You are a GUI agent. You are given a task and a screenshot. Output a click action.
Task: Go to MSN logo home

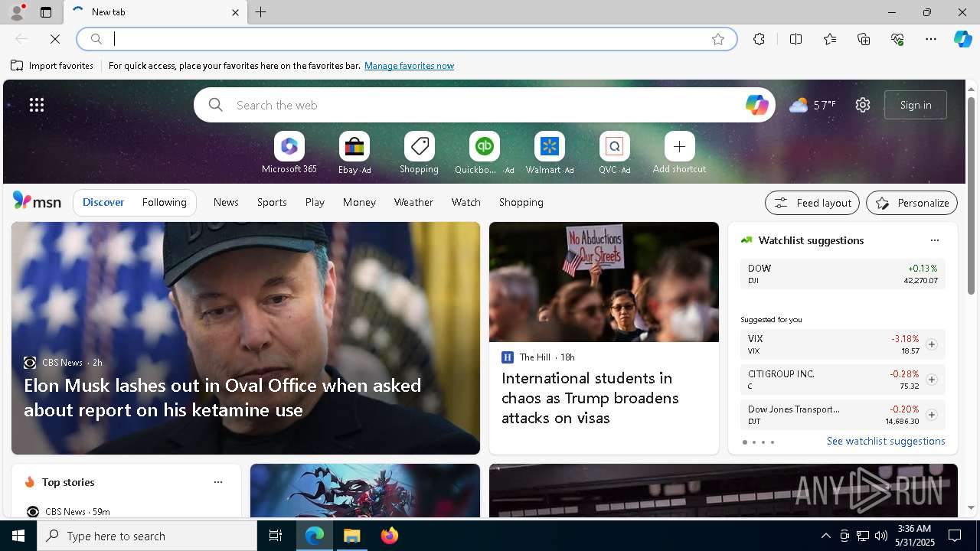[x=37, y=201]
